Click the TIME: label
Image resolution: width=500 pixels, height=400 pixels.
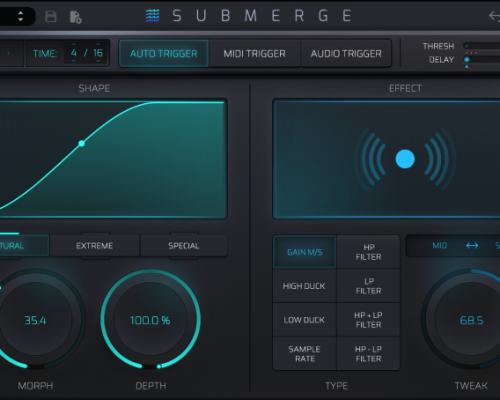coord(45,53)
